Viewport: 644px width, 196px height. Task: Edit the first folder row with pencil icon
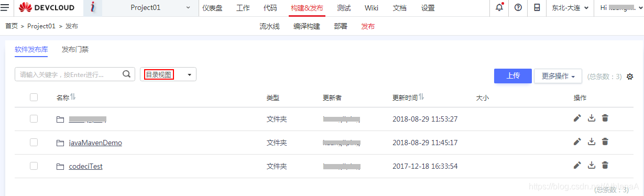tap(577, 118)
